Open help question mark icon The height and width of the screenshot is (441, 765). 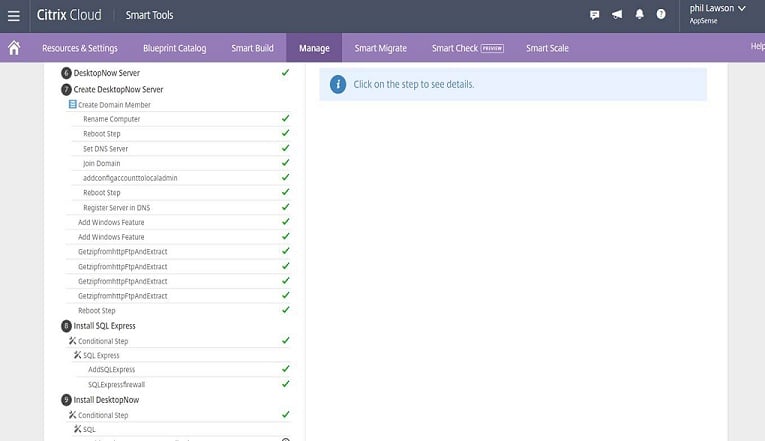(661, 14)
